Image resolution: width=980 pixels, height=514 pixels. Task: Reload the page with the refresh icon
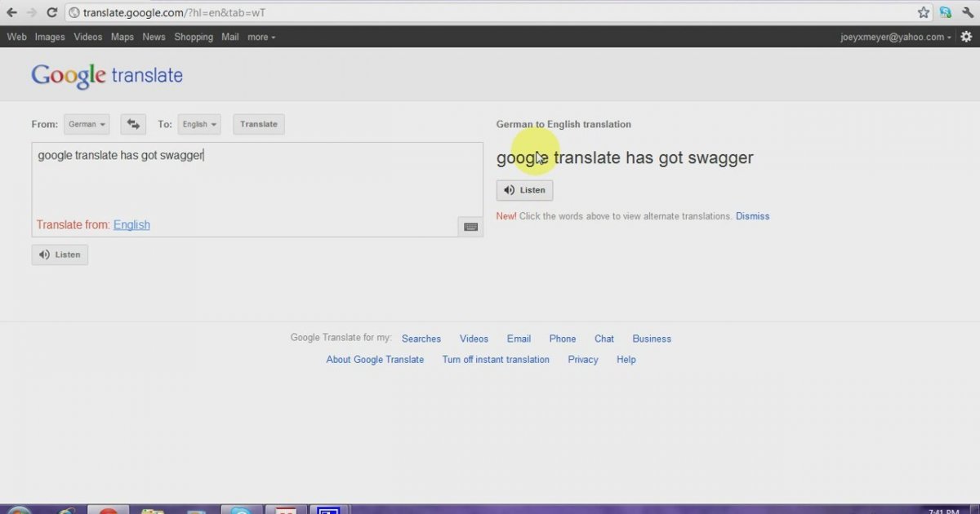point(52,12)
